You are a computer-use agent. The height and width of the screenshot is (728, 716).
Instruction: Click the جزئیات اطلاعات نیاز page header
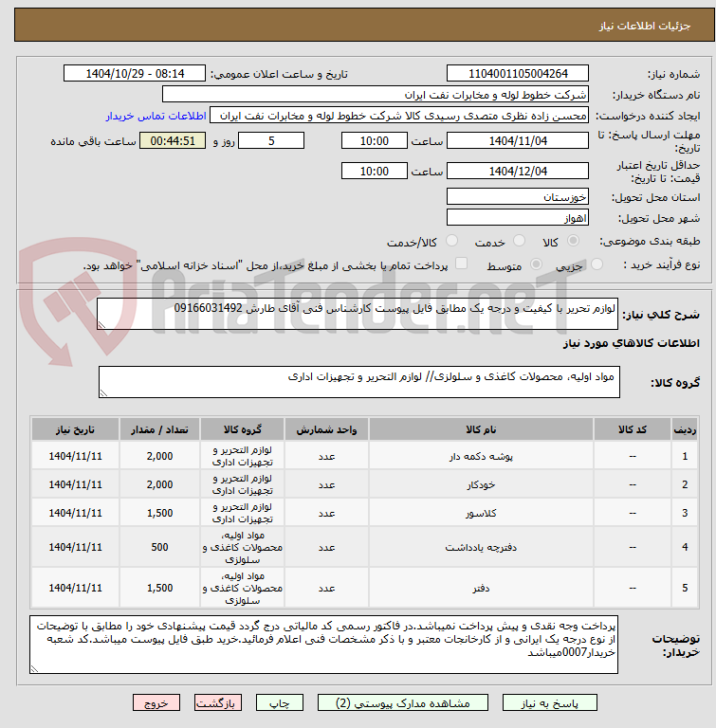(645, 26)
